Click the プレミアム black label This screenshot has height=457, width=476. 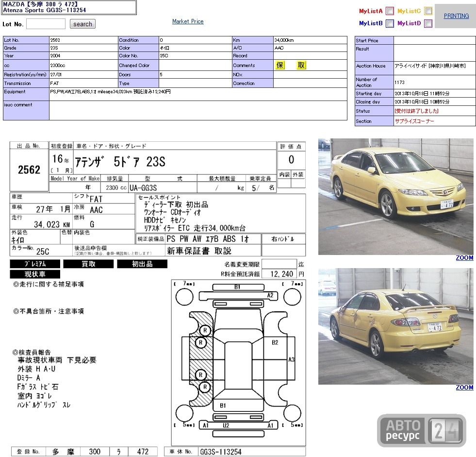(35, 264)
